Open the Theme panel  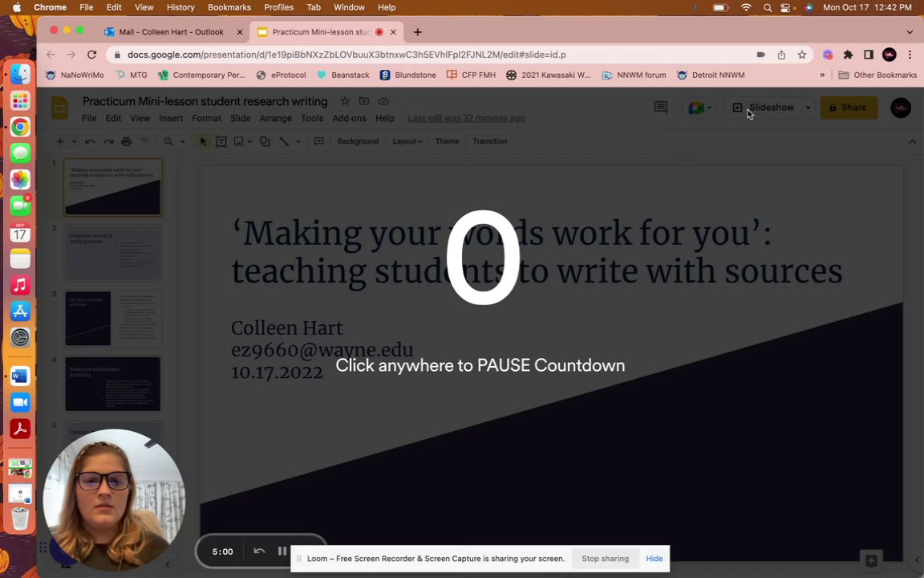click(448, 141)
